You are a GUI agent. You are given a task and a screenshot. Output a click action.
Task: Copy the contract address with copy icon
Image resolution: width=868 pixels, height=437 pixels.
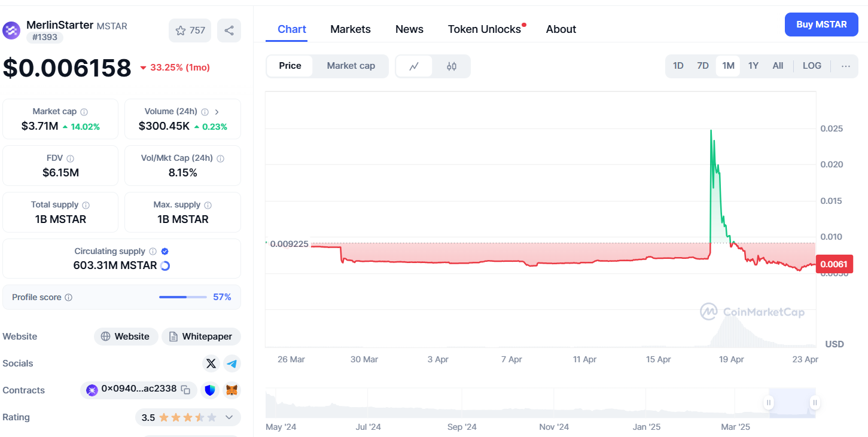[x=186, y=390]
